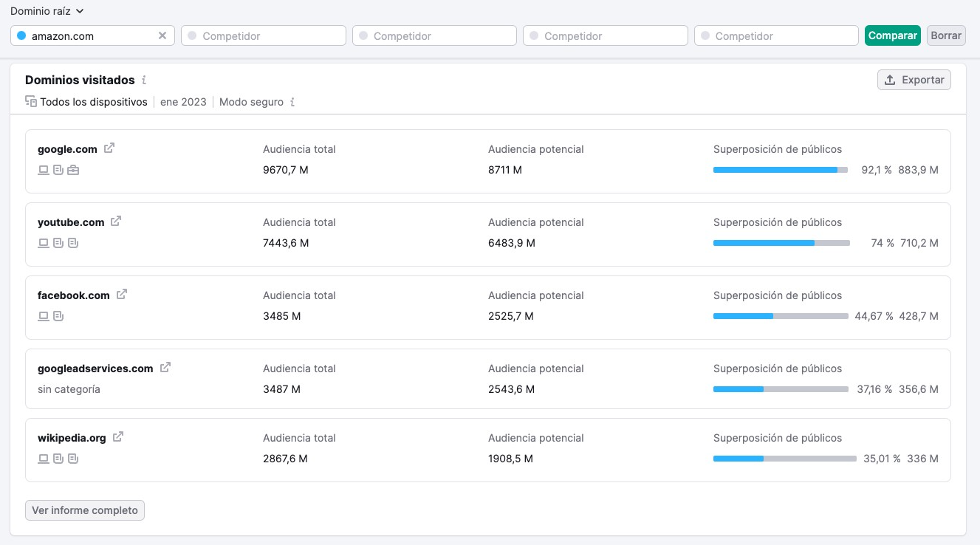Click the 2867,6 M total audience value
Screen dimensions: 980x545
point(285,459)
